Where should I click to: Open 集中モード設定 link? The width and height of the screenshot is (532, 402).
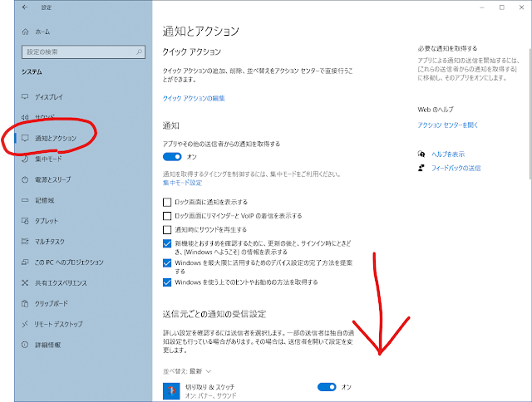coord(183,183)
